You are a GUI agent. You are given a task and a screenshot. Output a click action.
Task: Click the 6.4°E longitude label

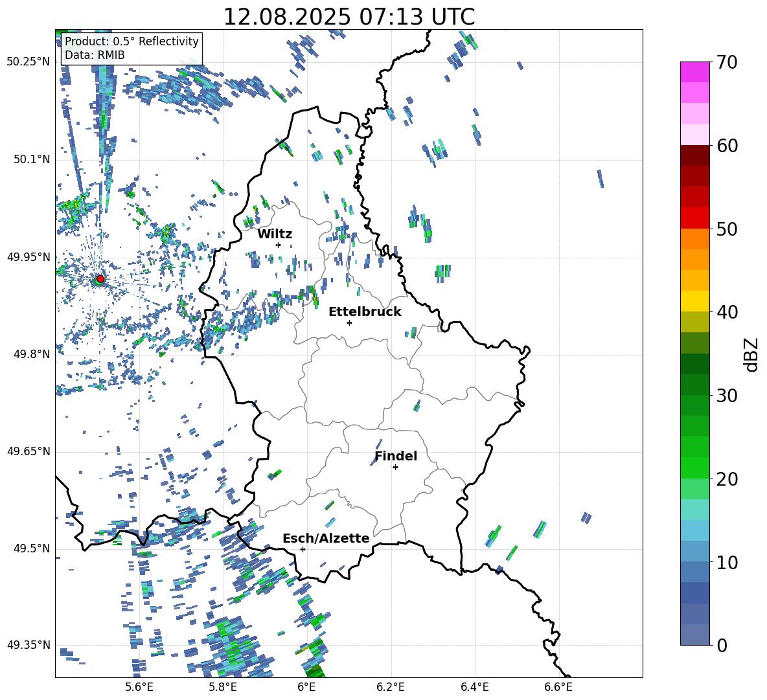[474, 687]
